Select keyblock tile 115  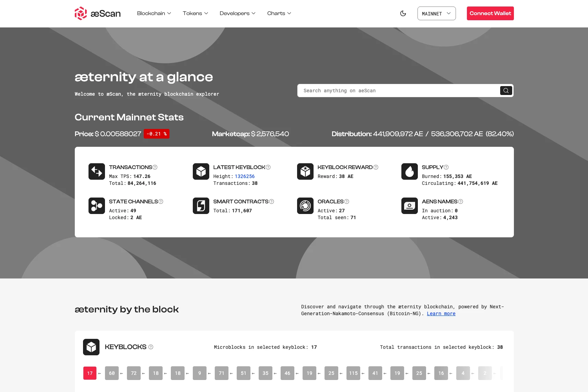pos(353,373)
